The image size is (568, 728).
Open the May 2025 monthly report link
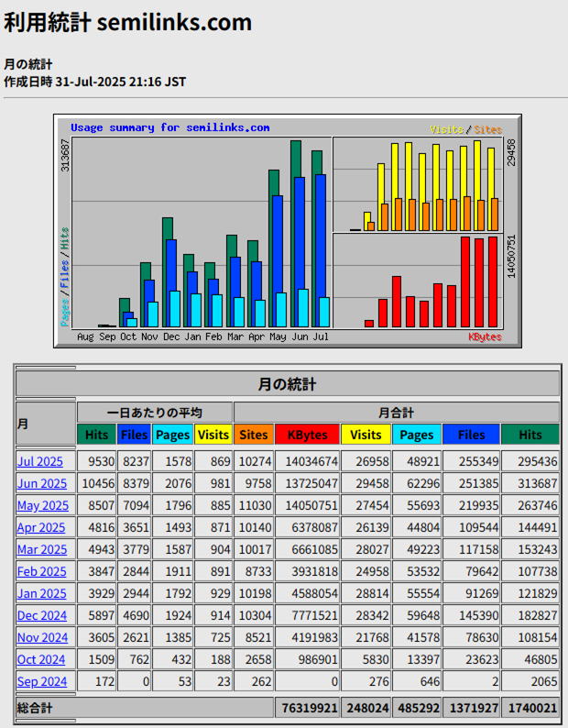(43, 505)
